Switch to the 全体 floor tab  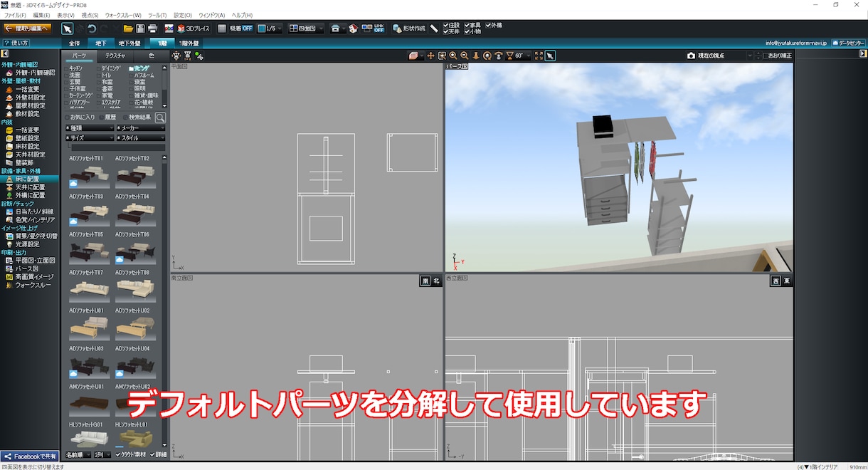pos(74,43)
